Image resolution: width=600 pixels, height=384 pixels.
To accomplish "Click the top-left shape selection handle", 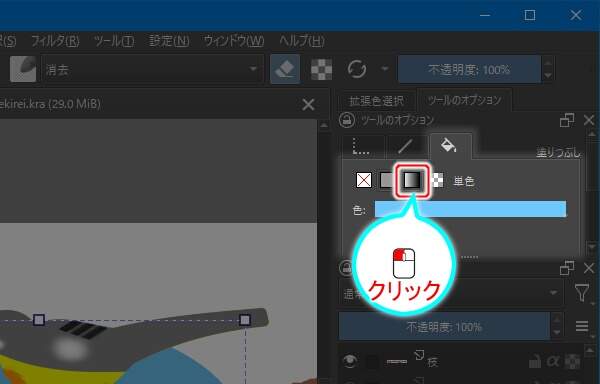I will coord(39,320).
